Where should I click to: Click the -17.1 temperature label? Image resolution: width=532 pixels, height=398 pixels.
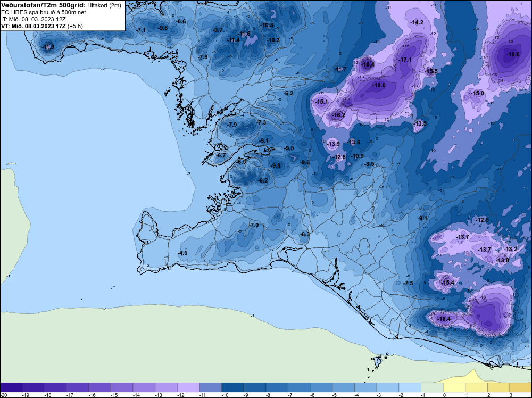click(x=405, y=60)
